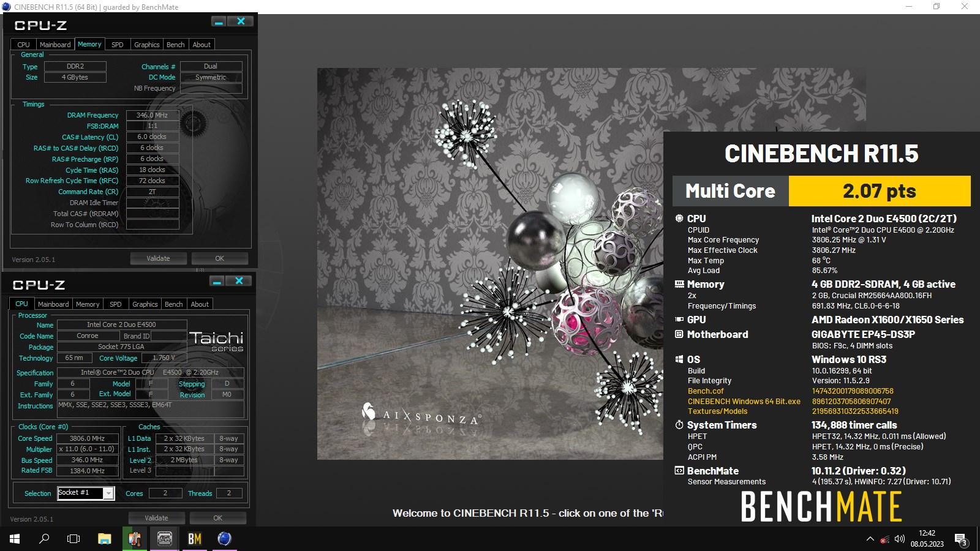The image size is (980, 551).
Task: Open the volume speaker tray icon
Action: tap(899, 539)
